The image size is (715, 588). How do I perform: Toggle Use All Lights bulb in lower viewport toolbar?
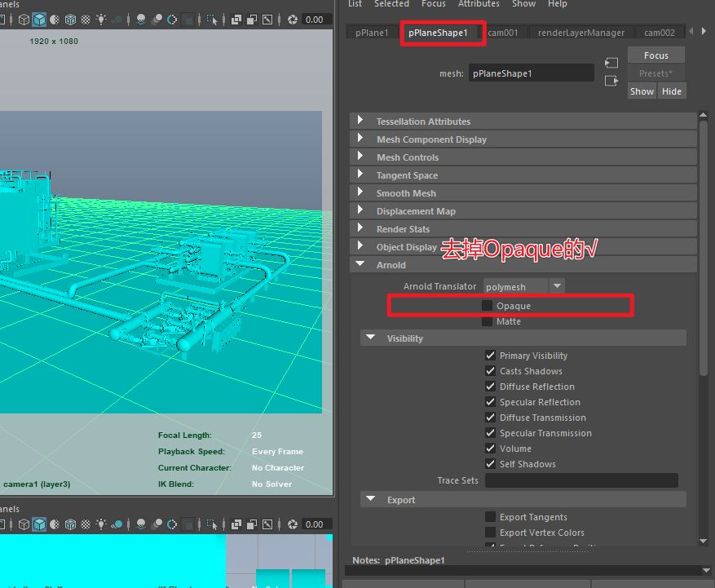tap(101, 524)
